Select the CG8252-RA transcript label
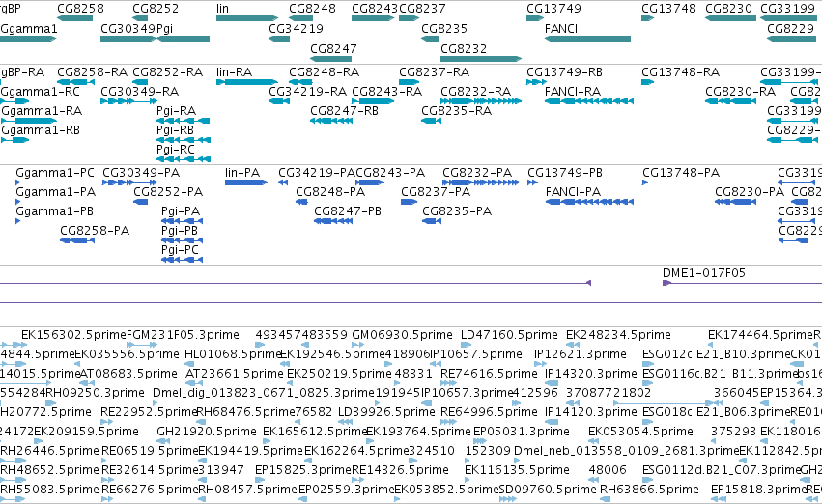The height and width of the screenshot is (504, 822). tap(168, 71)
